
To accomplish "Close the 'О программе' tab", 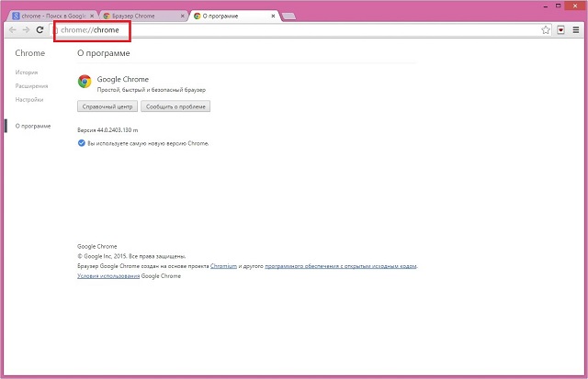I will 273,17.
